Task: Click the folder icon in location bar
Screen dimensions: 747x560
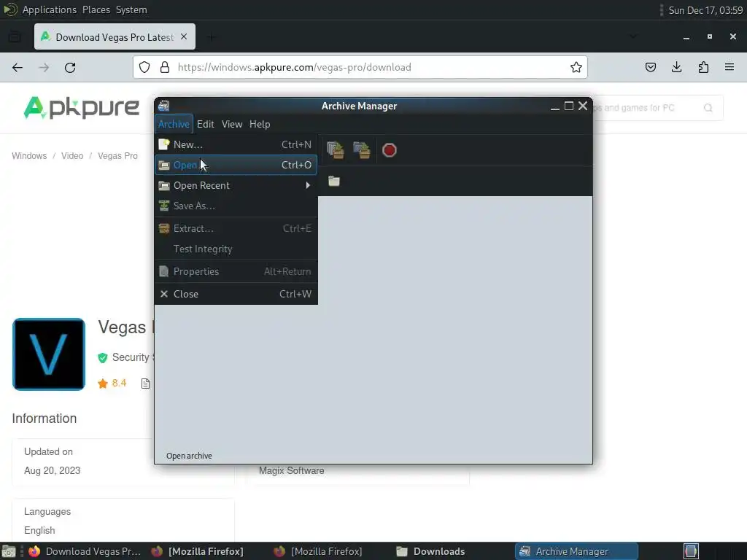Action: (x=334, y=181)
